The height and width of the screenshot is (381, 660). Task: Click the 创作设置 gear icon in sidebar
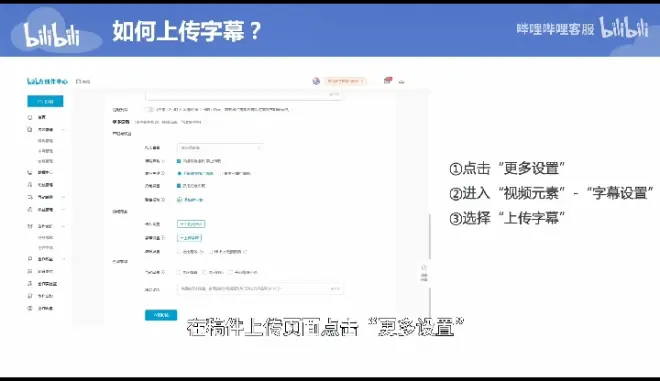pyautogui.click(x=30, y=308)
